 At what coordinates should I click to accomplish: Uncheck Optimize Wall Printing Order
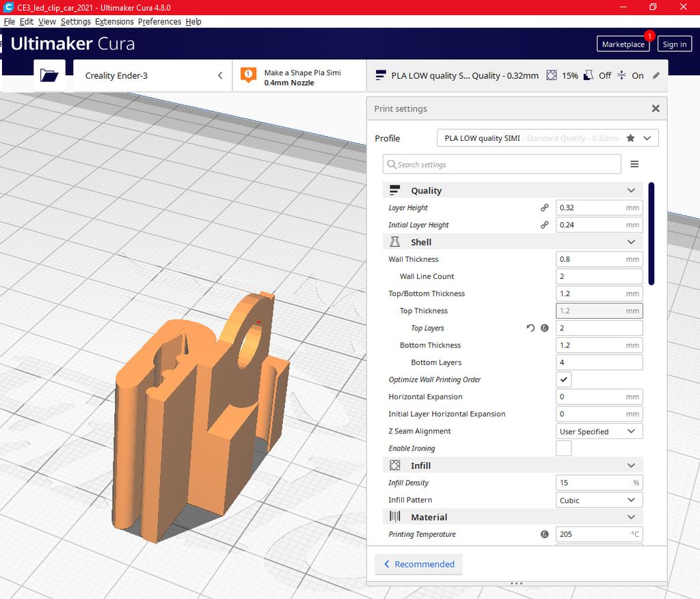point(563,380)
